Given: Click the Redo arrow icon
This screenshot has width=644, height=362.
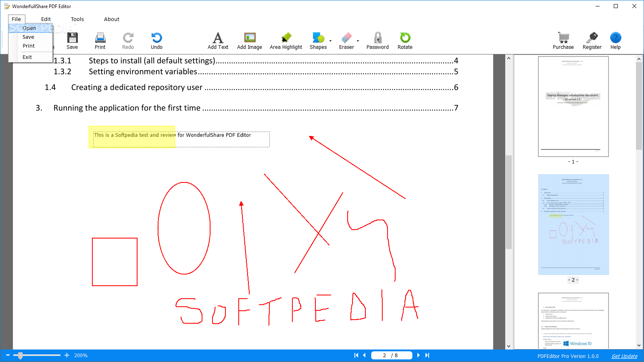Looking at the screenshot, I should [128, 41].
